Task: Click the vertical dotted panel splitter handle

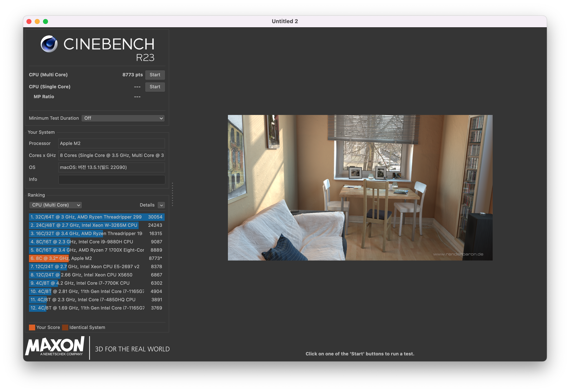Action: [x=172, y=194]
